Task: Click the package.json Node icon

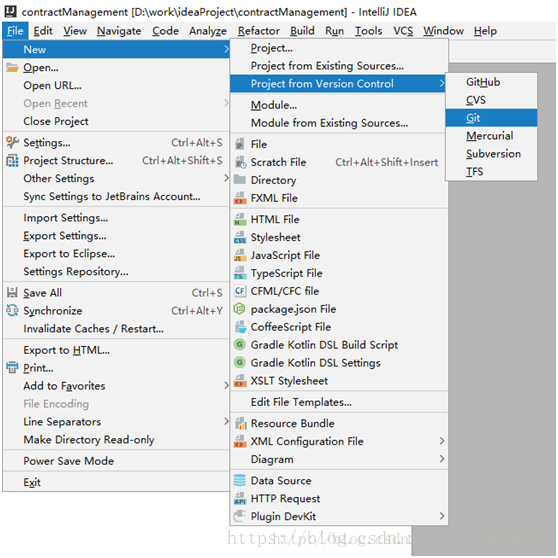Action: (239, 309)
